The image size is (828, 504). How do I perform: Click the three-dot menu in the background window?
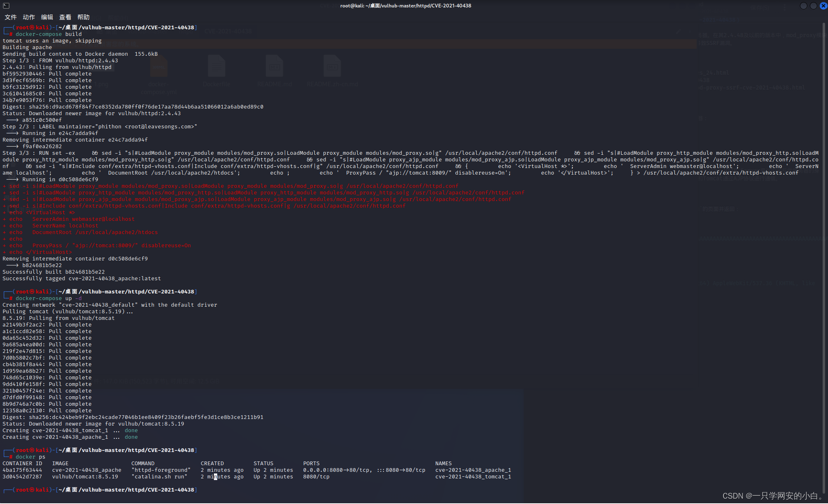[x=785, y=7]
